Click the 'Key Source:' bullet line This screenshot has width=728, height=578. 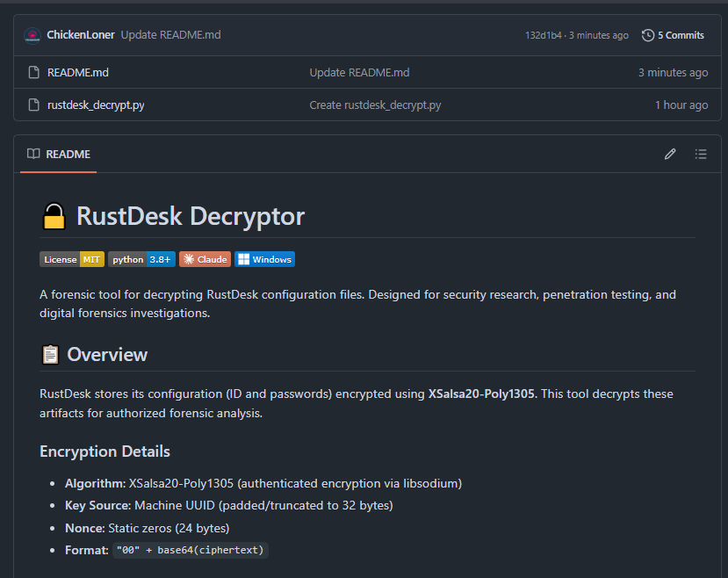229,505
